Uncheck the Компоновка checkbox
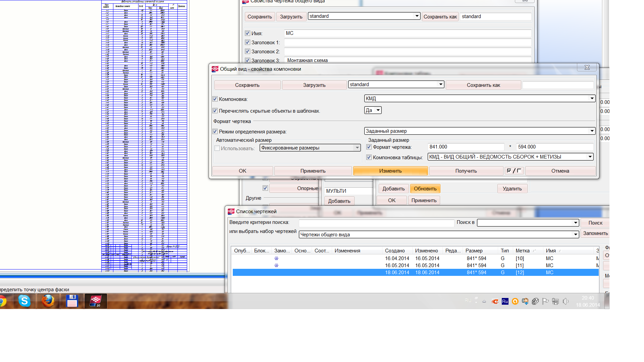The image size is (644, 362). [x=215, y=99]
